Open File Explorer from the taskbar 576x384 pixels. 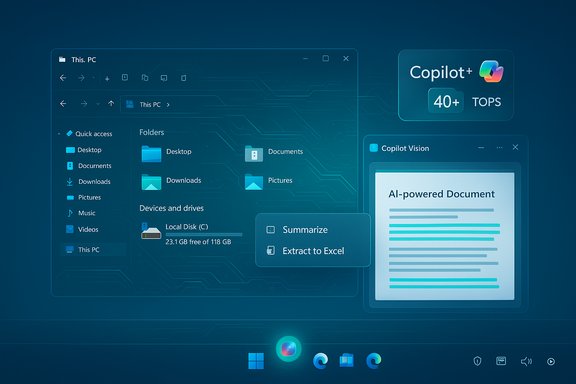[346, 360]
